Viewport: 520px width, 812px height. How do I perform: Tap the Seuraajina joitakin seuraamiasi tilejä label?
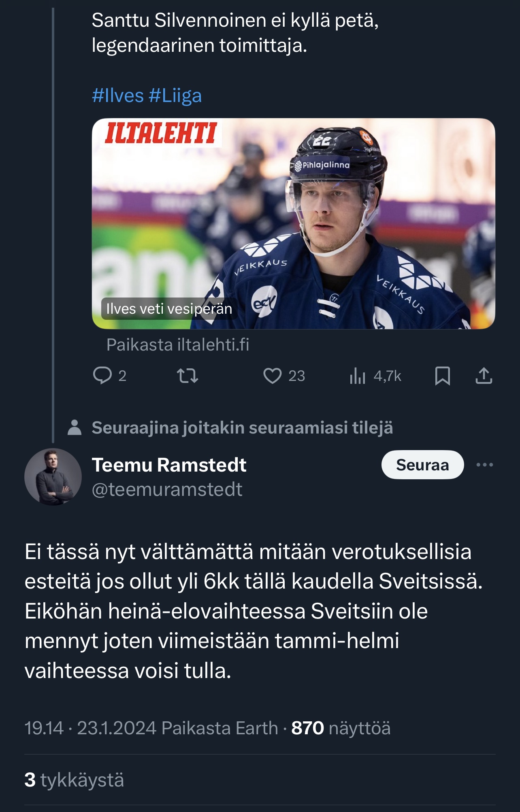coord(242,428)
